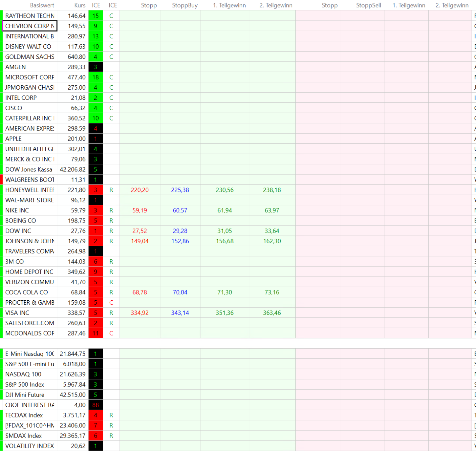Click Coca Cola's first Teilgewinn value 71,30

225,292
